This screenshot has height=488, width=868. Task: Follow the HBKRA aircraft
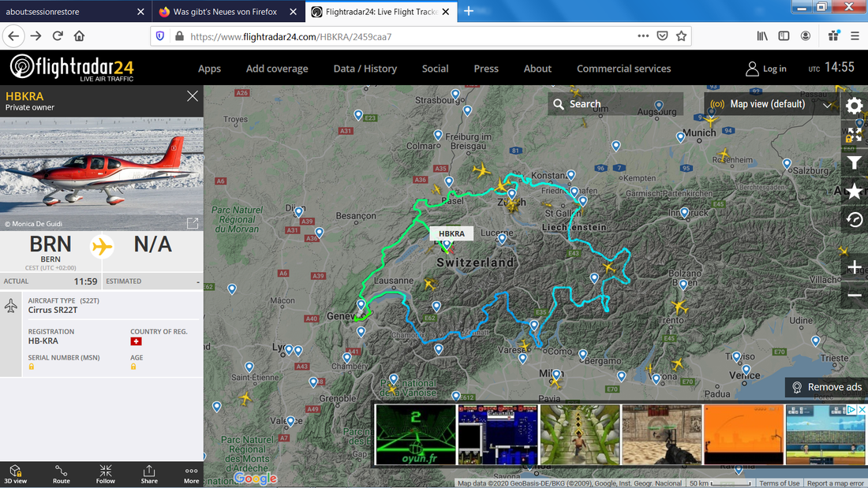[105, 475]
